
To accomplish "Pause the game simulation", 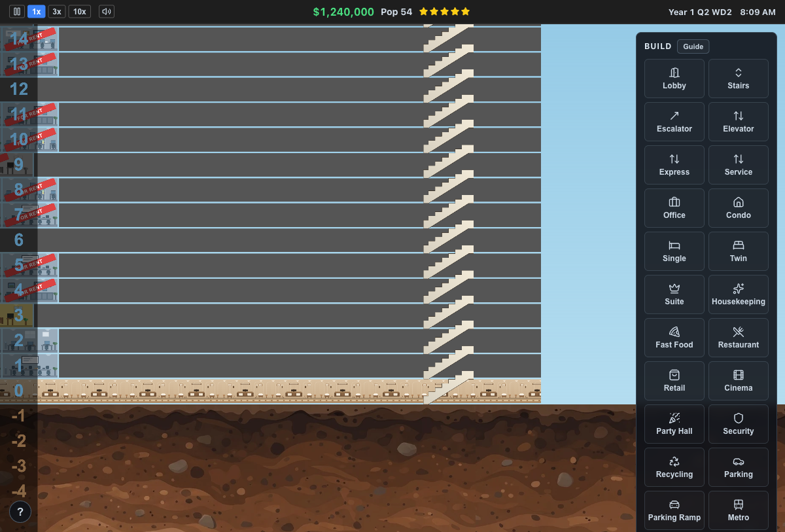I will tap(17, 12).
